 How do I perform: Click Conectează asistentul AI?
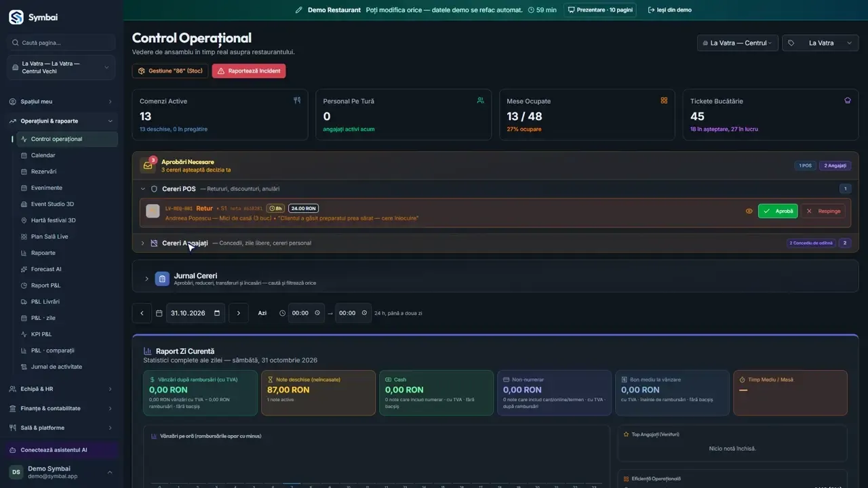click(61, 450)
